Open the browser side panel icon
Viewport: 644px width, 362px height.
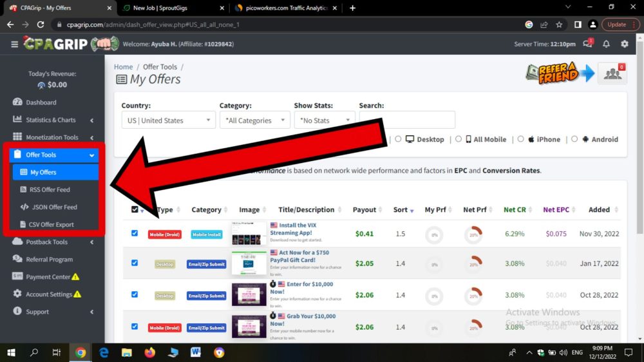coord(578,24)
